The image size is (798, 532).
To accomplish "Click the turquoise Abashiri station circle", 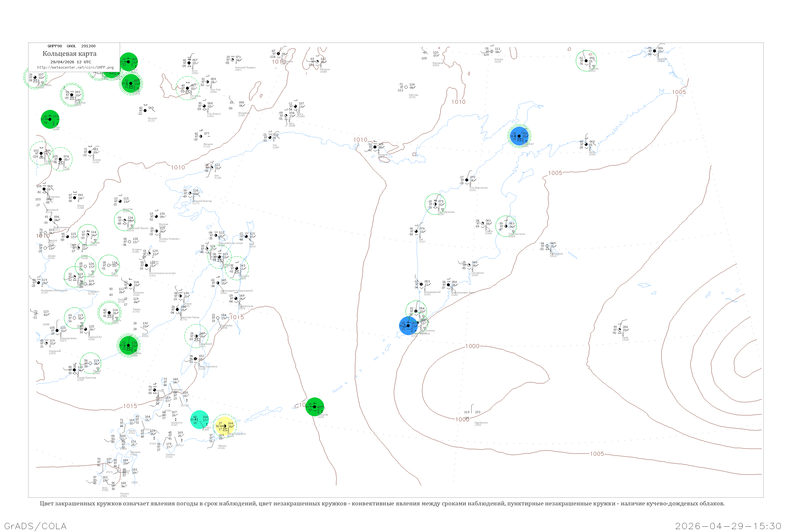I will pos(199,420).
